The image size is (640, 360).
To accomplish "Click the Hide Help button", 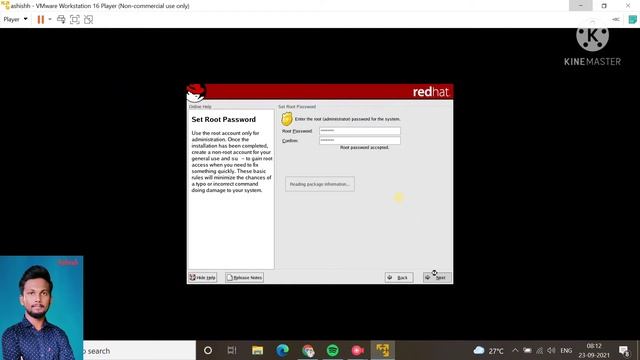I will [x=202, y=277].
